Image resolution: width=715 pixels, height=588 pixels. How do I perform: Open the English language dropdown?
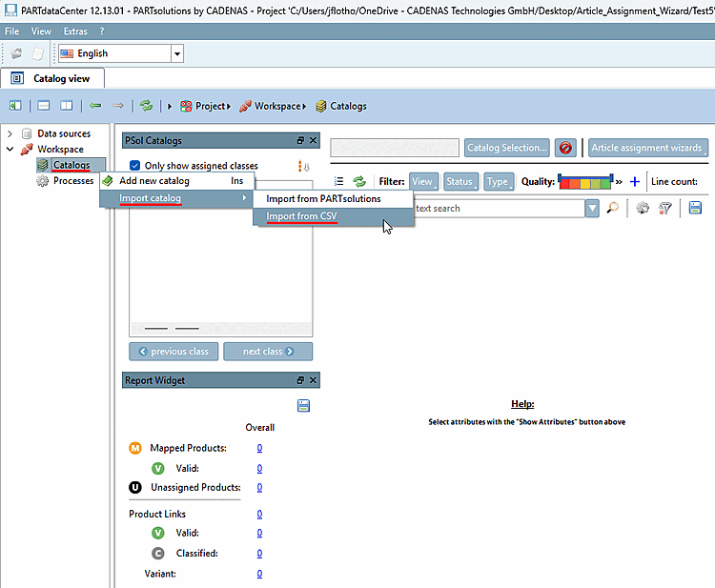(x=177, y=53)
